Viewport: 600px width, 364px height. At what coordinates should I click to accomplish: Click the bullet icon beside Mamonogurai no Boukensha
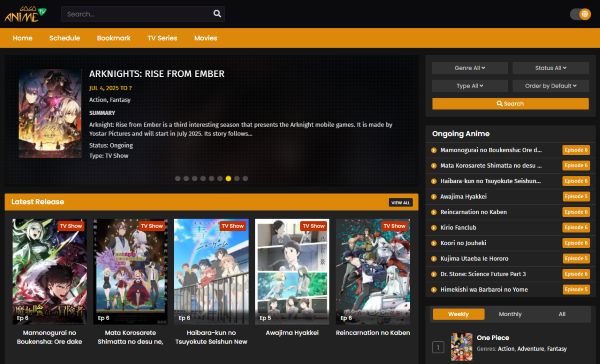(x=434, y=150)
